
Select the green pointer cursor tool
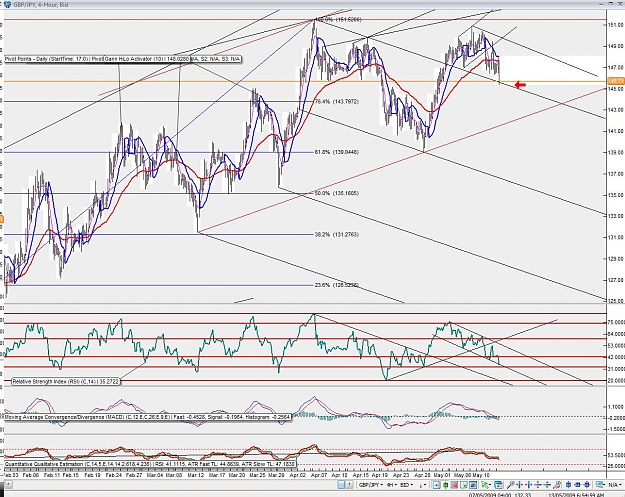[485, 485]
